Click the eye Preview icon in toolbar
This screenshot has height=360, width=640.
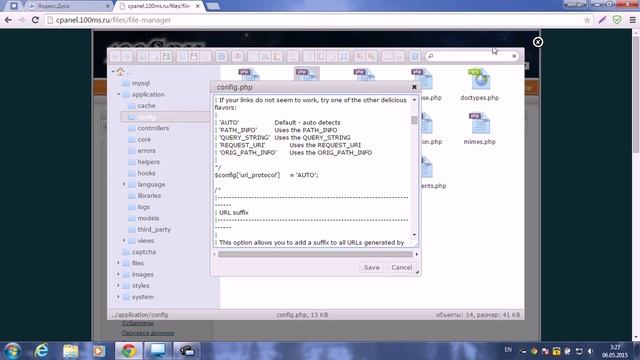point(237,56)
